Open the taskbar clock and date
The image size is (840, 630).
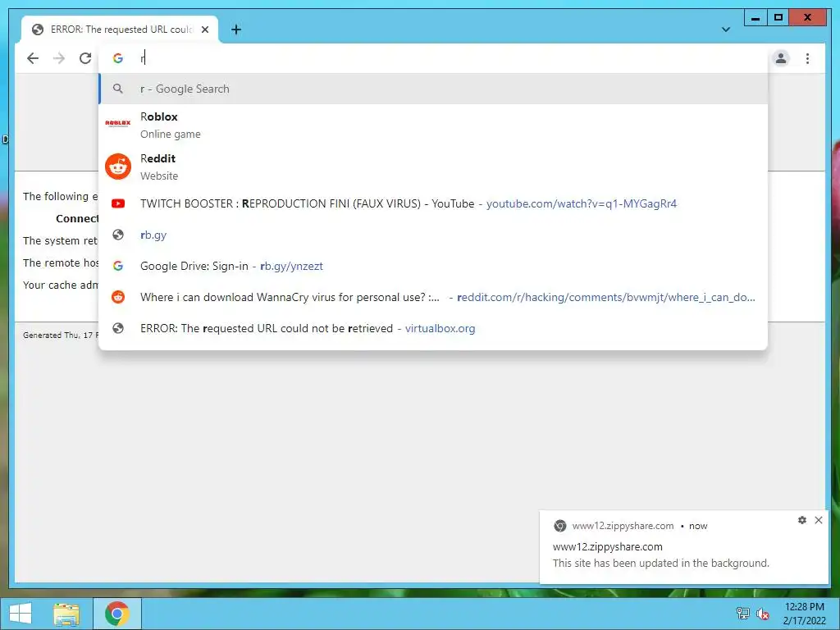click(804, 614)
